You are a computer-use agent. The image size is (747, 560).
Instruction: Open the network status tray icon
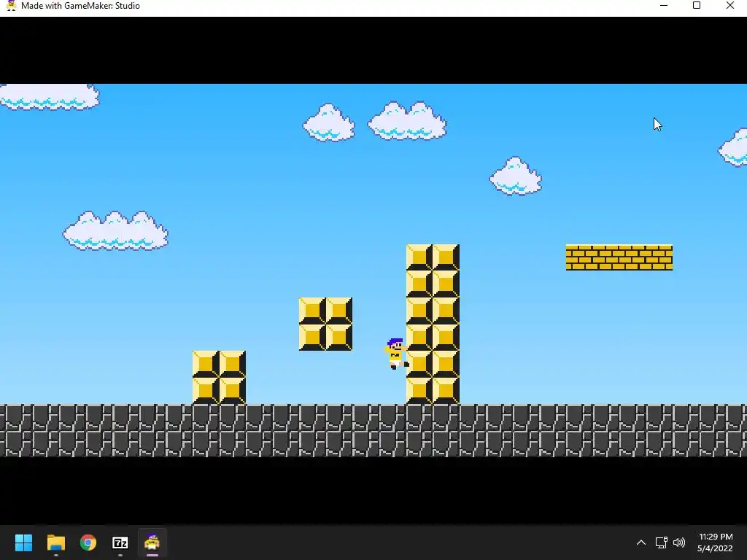click(661, 542)
